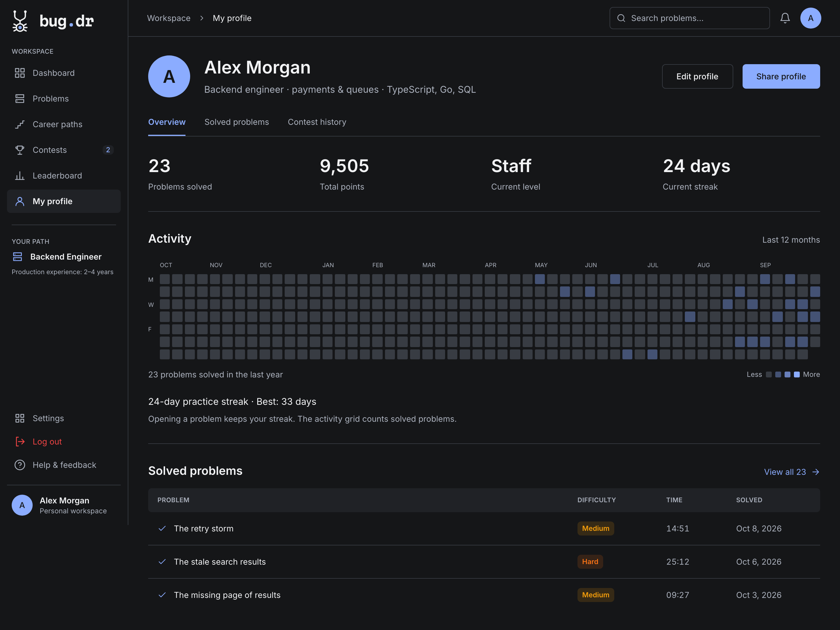This screenshot has width=840, height=630.
Task: Select My profile in sidebar
Action: point(64,201)
